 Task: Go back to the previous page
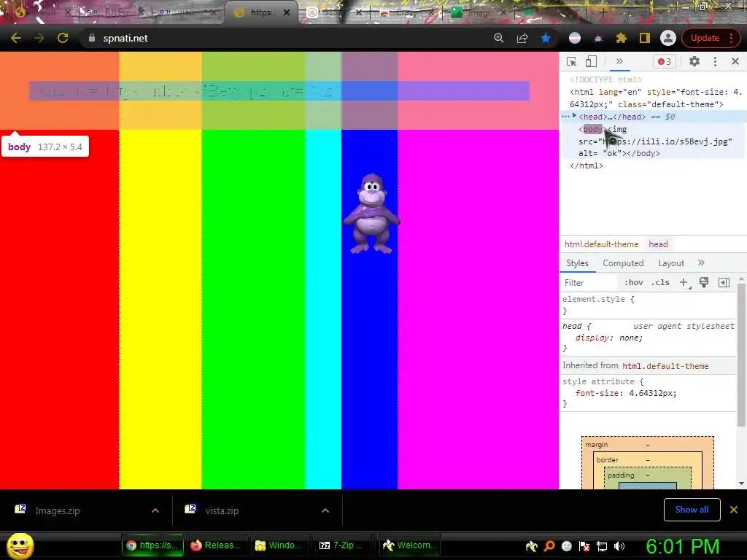point(16,38)
